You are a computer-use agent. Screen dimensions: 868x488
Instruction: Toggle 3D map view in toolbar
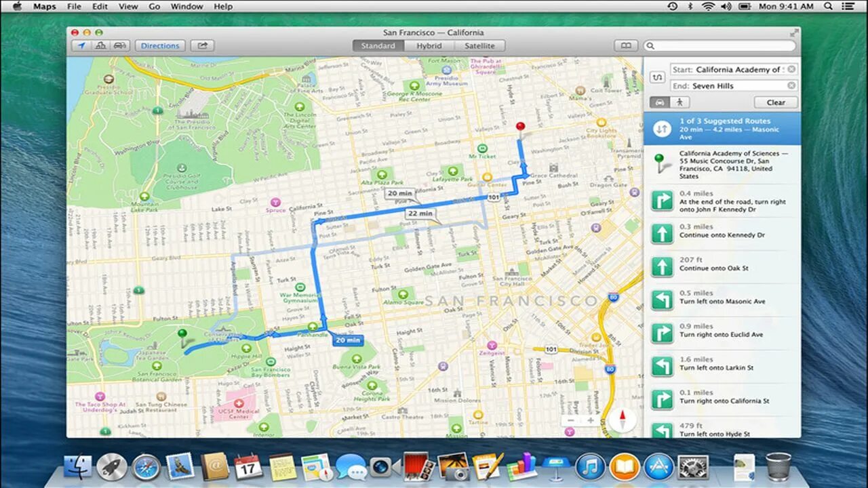click(100, 45)
